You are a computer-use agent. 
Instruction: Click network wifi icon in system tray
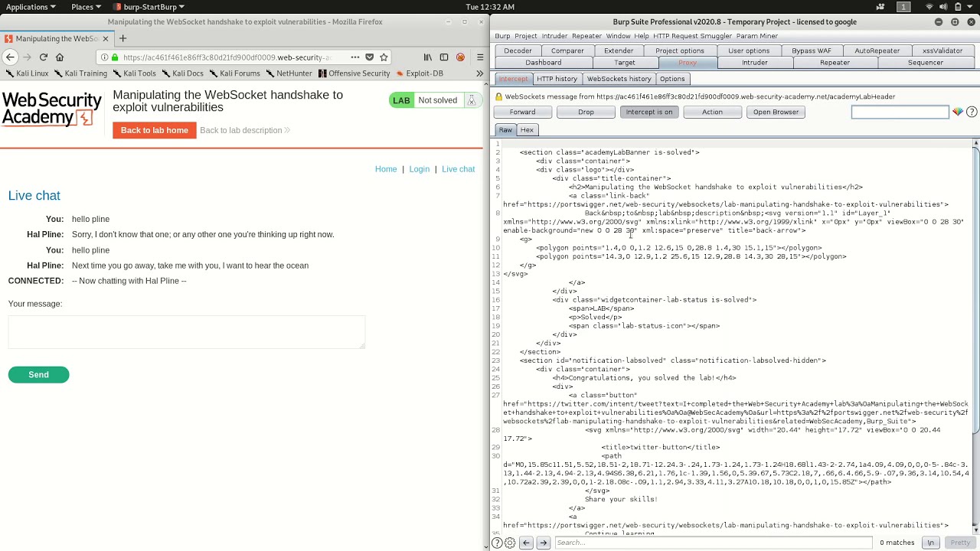pyautogui.click(x=929, y=7)
